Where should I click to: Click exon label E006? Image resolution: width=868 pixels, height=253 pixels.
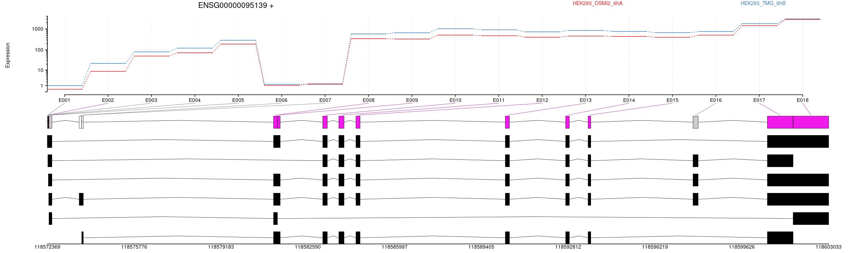click(281, 100)
